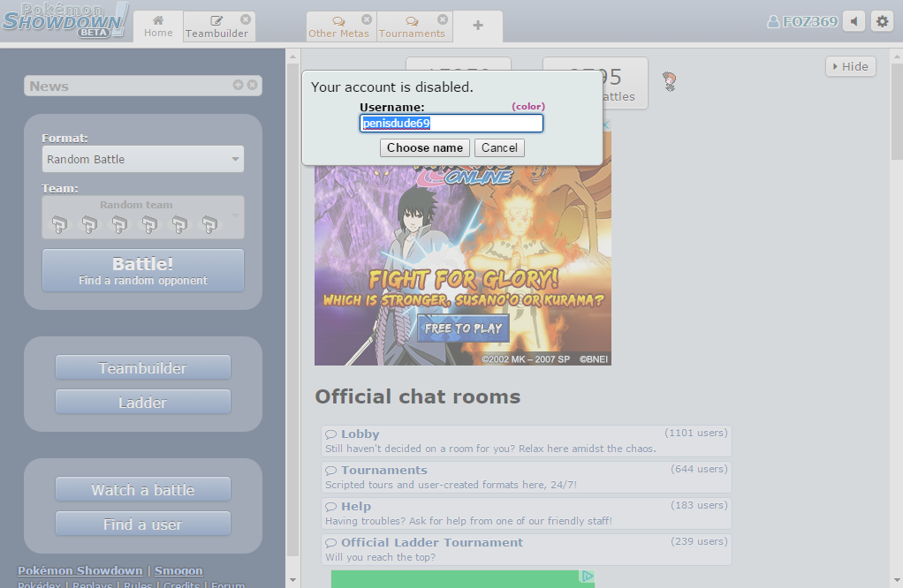Follow the Smogon footer link

pos(178,570)
